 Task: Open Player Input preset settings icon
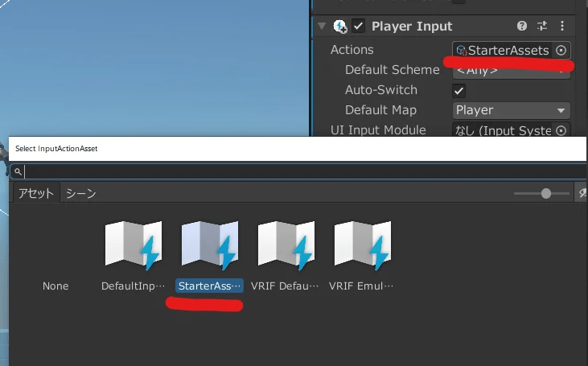coord(542,27)
